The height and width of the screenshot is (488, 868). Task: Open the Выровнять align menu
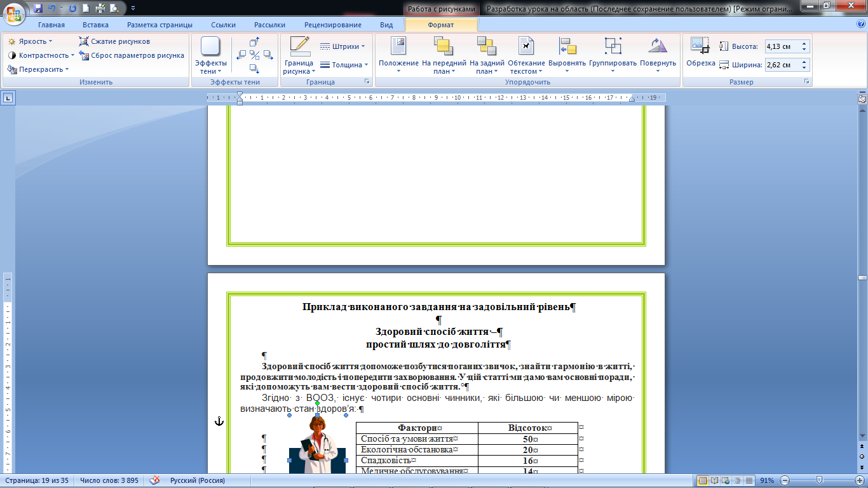(567, 56)
